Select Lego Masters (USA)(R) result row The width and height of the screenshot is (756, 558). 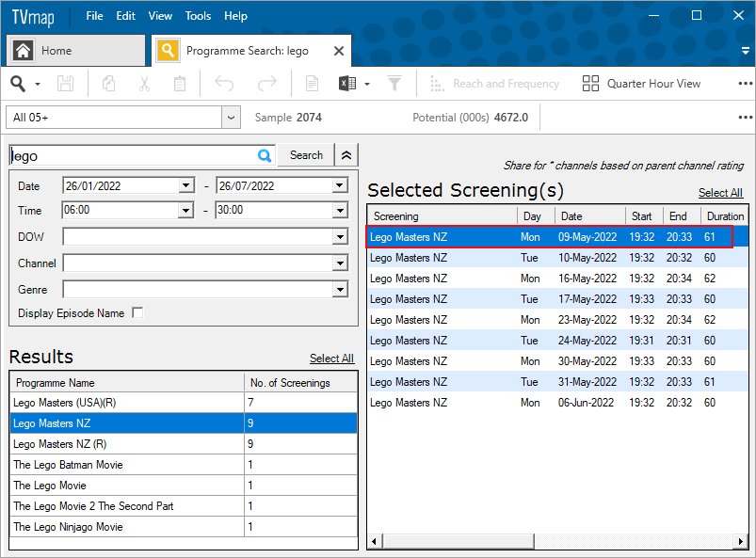click(184, 403)
